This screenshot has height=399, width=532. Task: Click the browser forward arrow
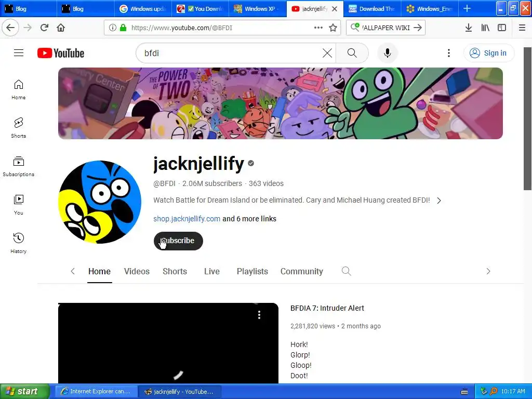click(x=28, y=28)
